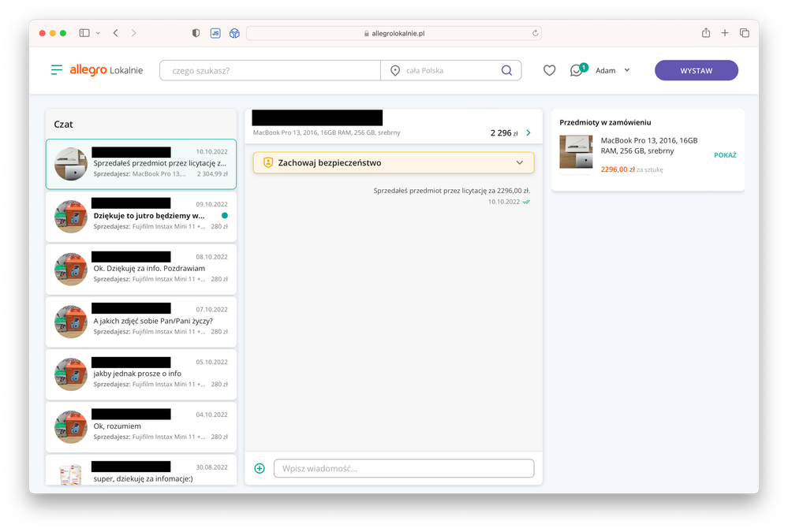Open the chat 'A jakich zdjęć sobie Pan/Pani życzy?'
This screenshot has width=788, height=532.
(x=141, y=322)
